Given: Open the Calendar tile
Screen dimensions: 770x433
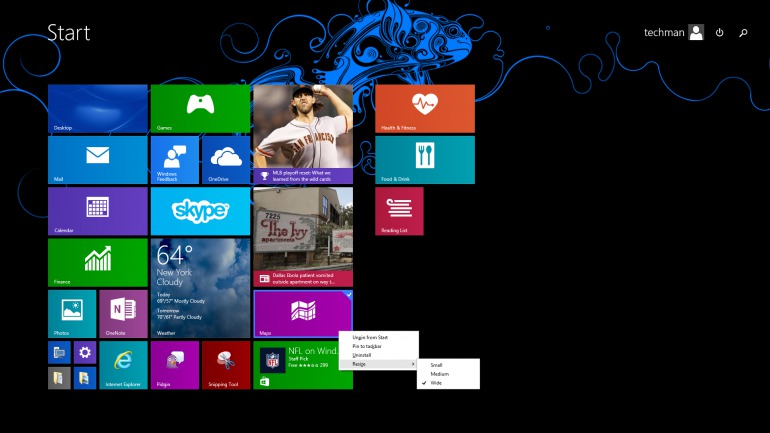Looking at the screenshot, I should coord(98,211).
